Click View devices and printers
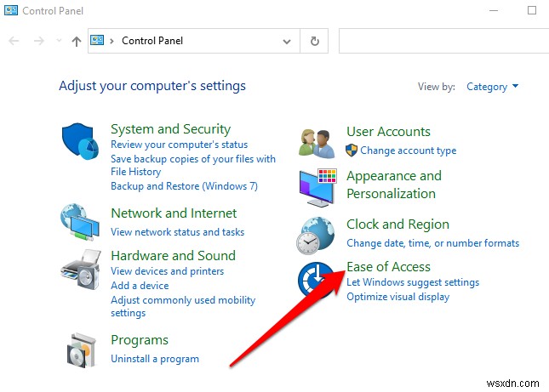The height and width of the screenshot is (392, 549). point(168,271)
